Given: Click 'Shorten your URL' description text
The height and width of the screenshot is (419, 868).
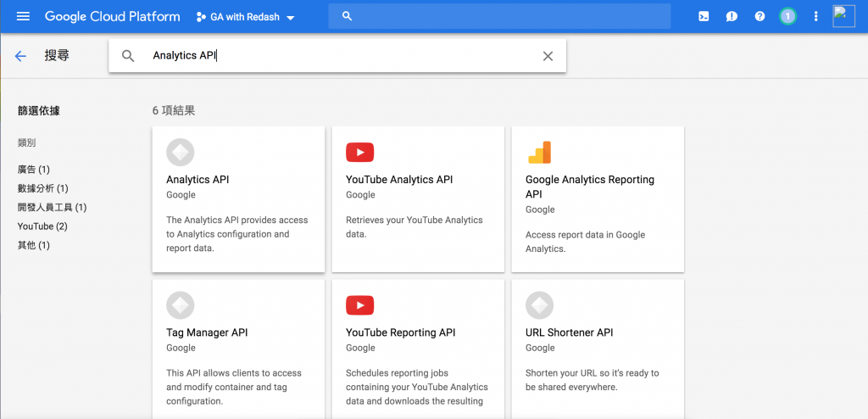Looking at the screenshot, I should [x=593, y=380].
